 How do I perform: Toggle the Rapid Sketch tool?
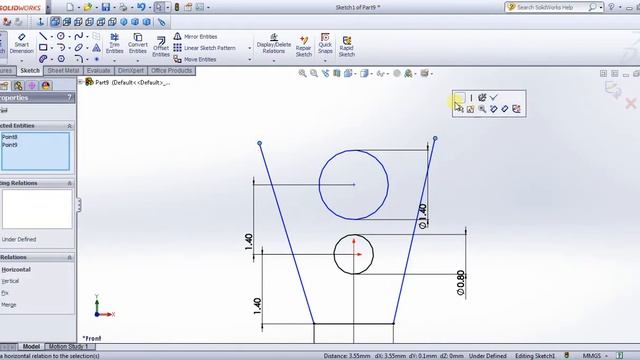click(x=347, y=46)
